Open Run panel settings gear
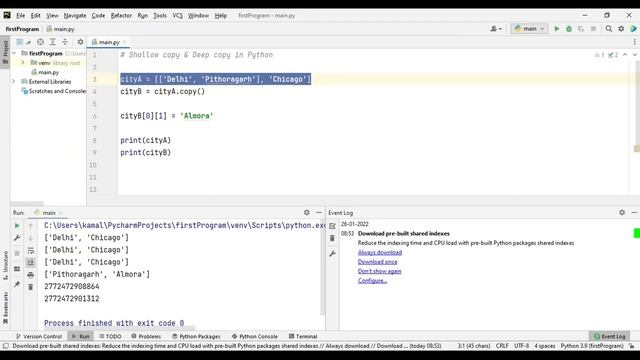 (307, 213)
